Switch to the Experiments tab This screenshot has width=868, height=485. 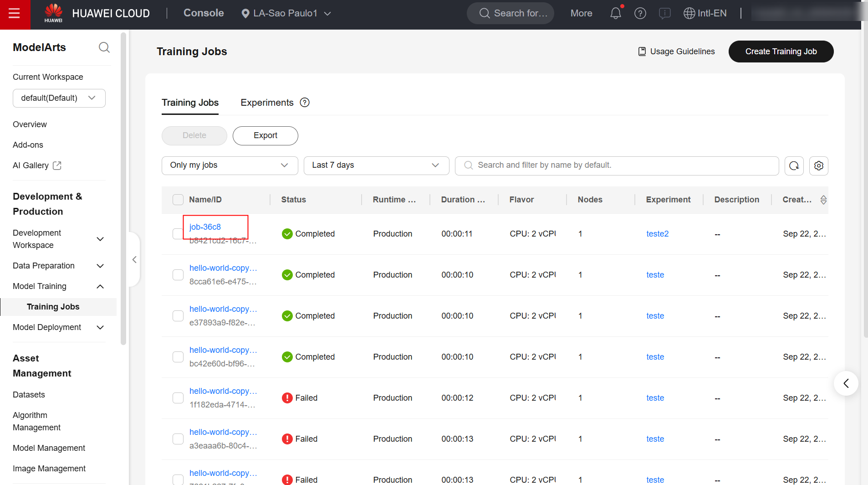(x=267, y=103)
